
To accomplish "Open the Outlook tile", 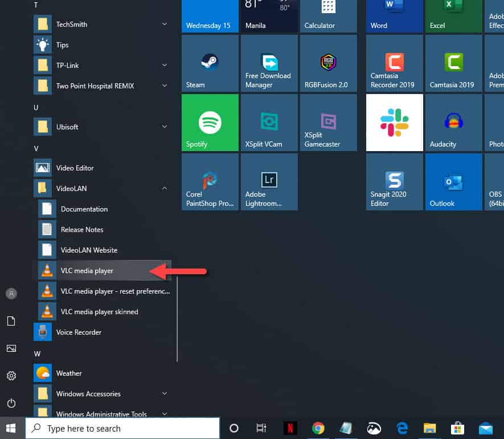I will pos(453,182).
